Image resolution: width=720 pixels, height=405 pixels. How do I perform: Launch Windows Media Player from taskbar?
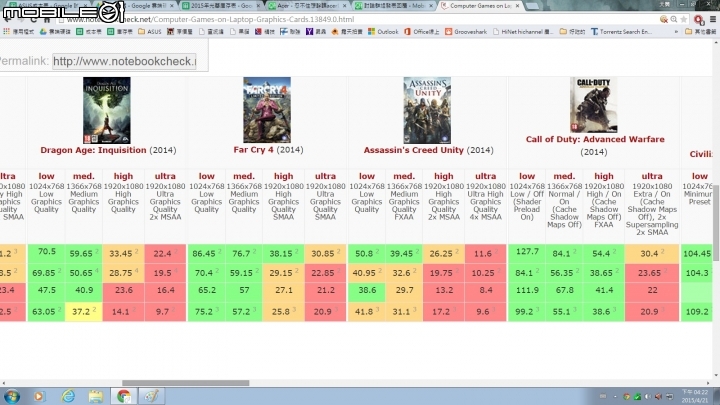click(39, 396)
